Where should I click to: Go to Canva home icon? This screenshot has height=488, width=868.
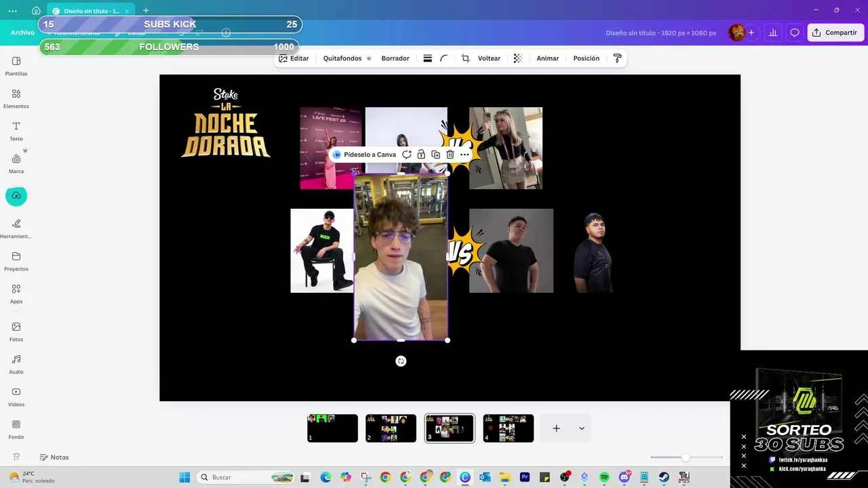[36, 11]
